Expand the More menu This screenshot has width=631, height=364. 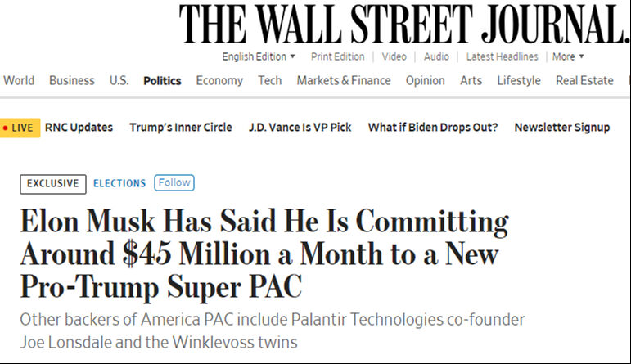pos(568,56)
